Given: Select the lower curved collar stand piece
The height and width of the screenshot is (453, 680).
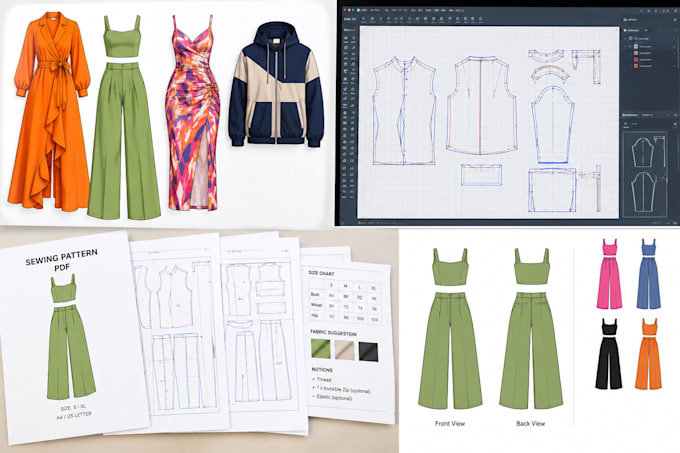Looking at the screenshot, I should [549, 74].
